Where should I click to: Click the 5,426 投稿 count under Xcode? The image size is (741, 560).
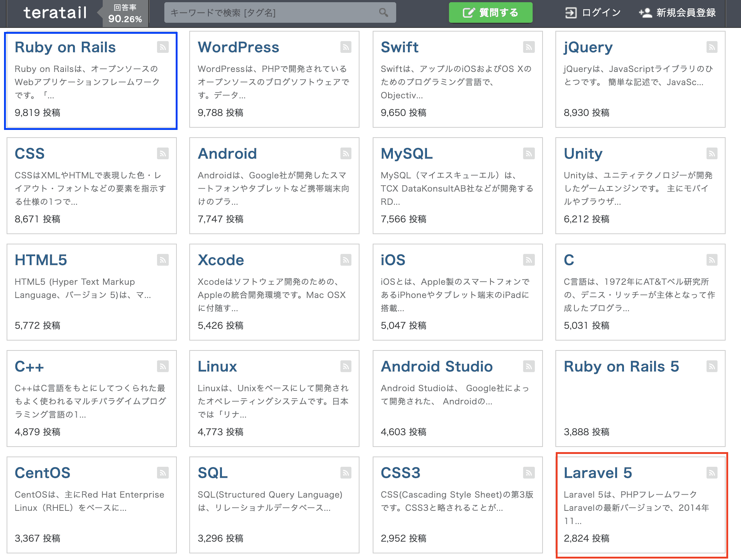coord(220,326)
